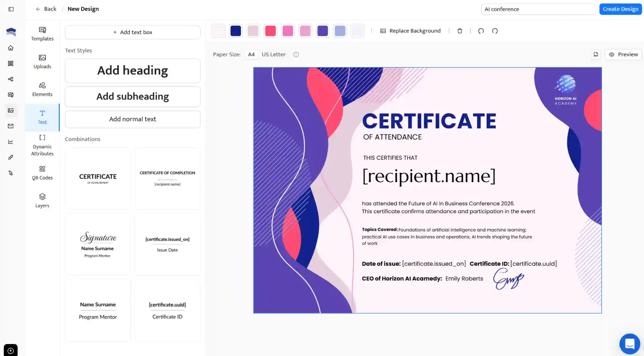The height and width of the screenshot is (356, 644).
Task: Switch to the Elements tab
Action: tap(42, 89)
